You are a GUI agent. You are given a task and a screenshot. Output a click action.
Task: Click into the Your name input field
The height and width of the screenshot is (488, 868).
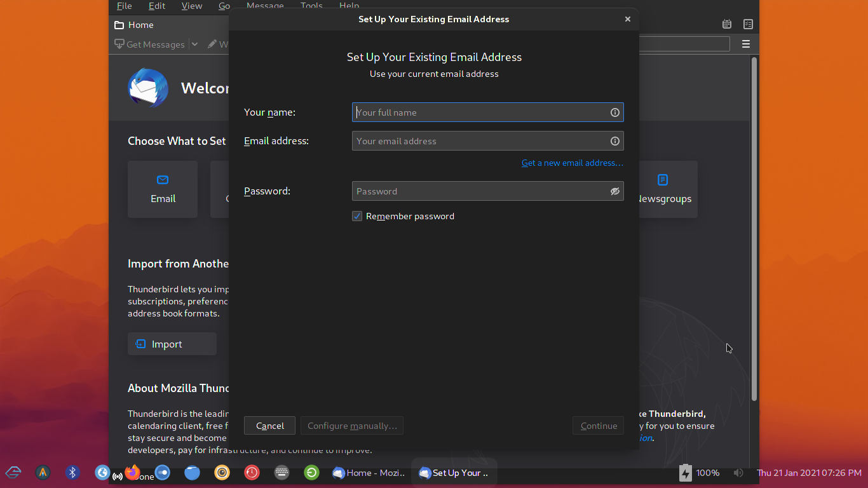[487, 112]
